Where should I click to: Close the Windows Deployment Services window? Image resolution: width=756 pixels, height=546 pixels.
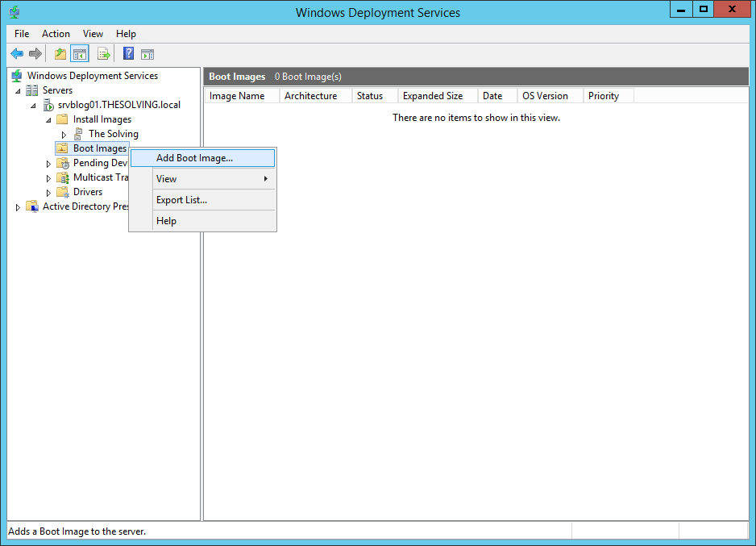pyautogui.click(x=732, y=9)
